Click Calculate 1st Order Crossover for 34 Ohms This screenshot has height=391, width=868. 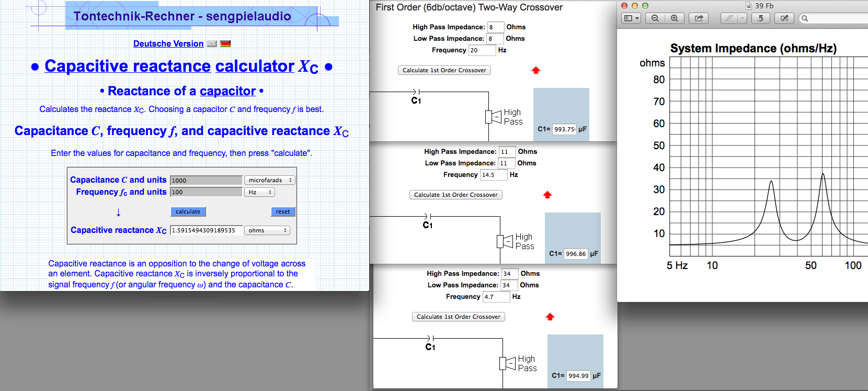[x=459, y=317]
